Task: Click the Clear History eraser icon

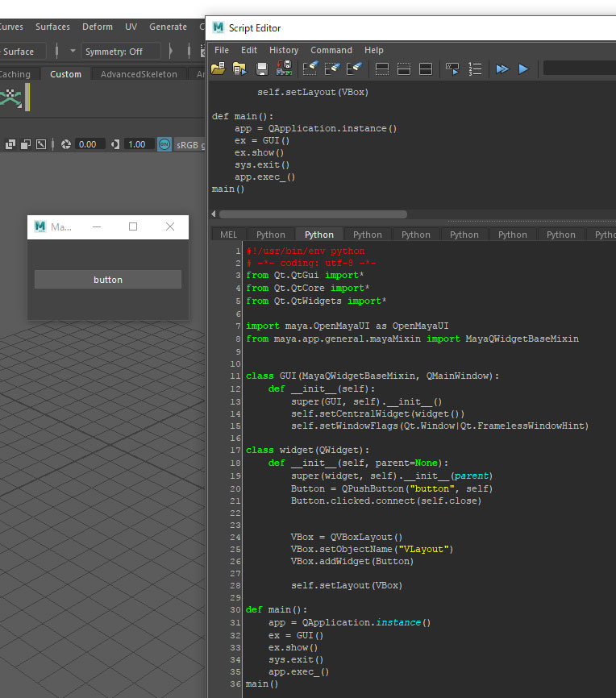Action: click(310, 69)
